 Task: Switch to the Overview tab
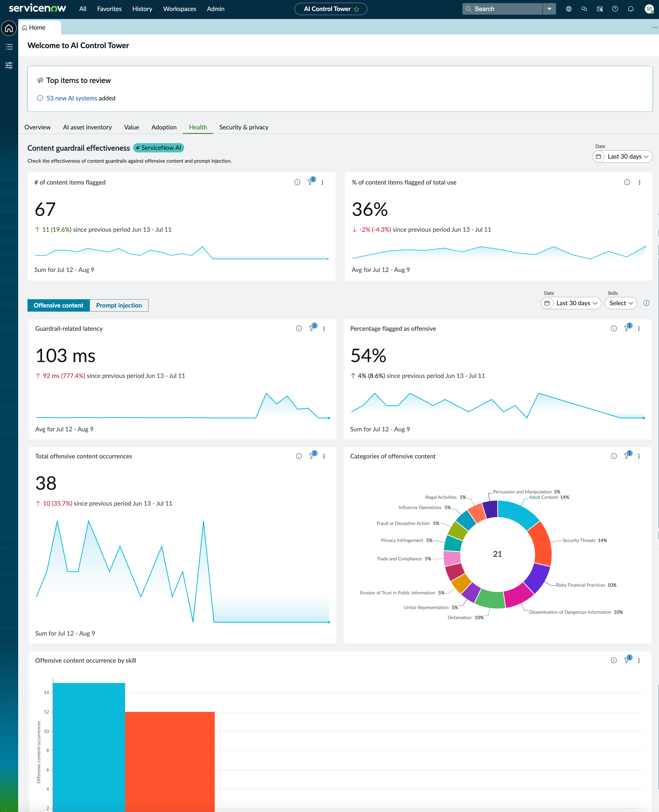(x=37, y=127)
